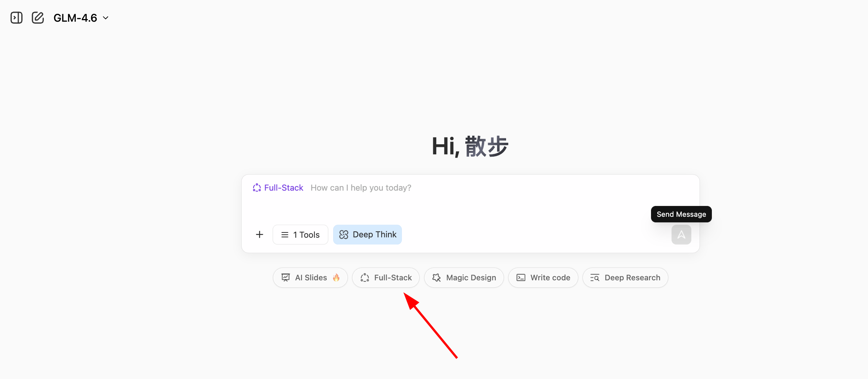Click the fire emoji on AI Slides
The width and height of the screenshot is (868, 379).
point(336,277)
